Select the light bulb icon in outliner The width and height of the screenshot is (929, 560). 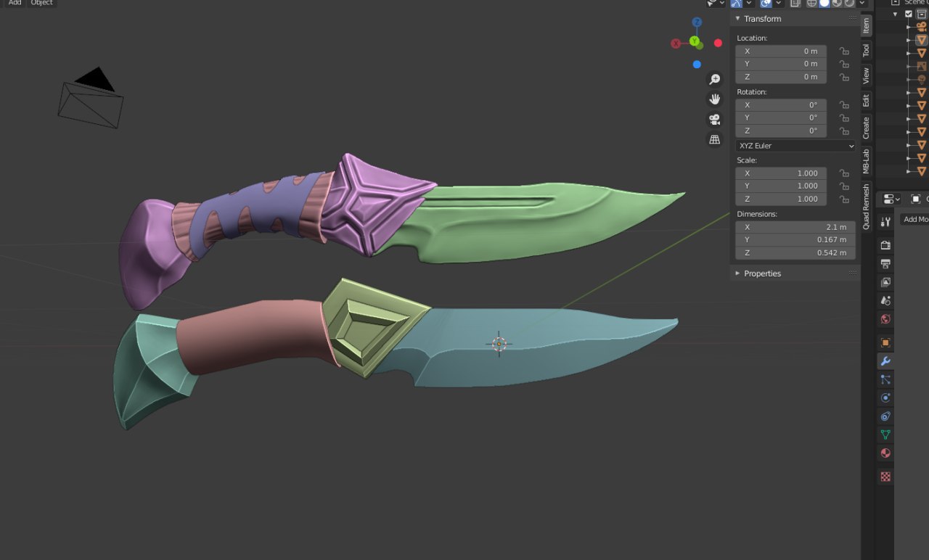pos(922,79)
